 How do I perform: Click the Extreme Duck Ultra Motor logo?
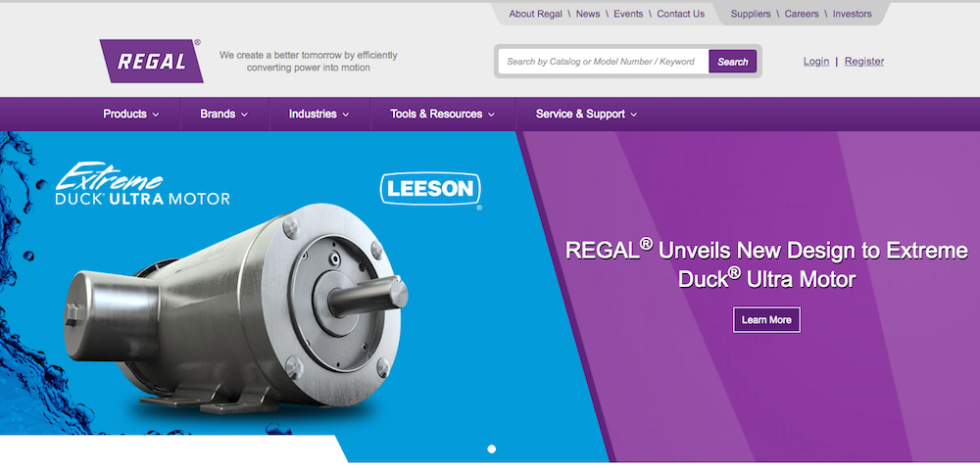point(142,184)
